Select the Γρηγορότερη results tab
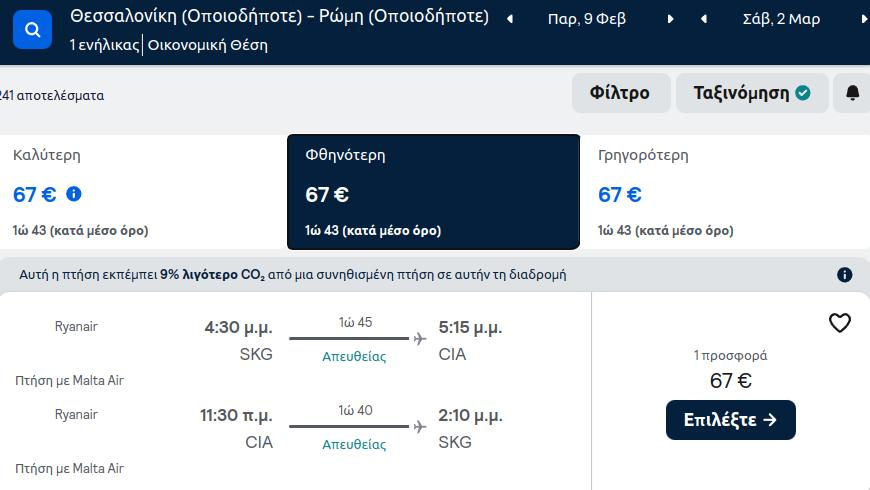The image size is (870, 490). (725, 192)
